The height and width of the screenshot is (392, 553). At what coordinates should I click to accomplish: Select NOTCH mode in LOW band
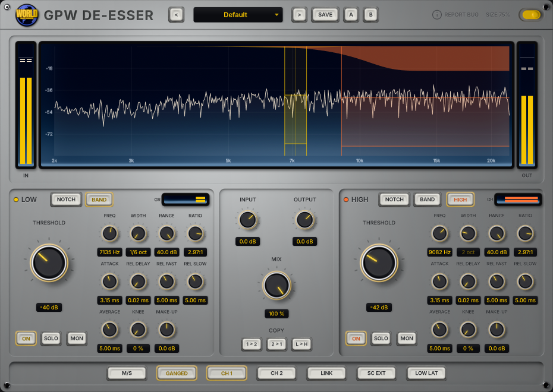(x=67, y=200)
